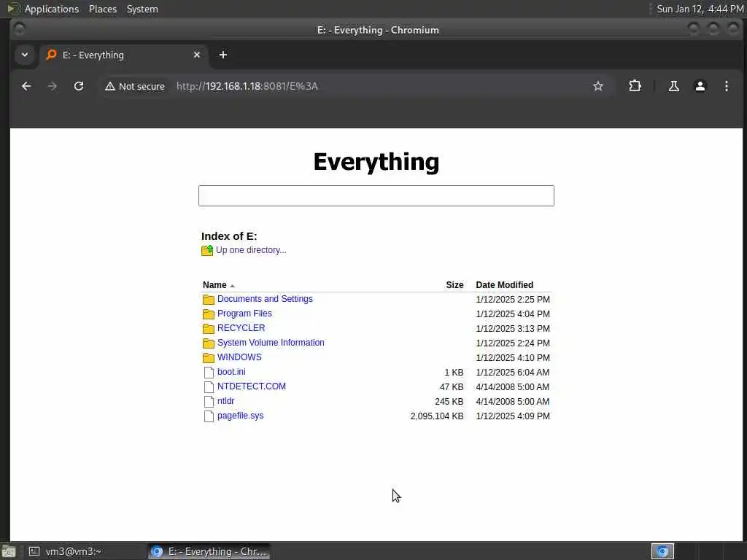Expand the tab search dropdown arrow
The height and width of the screenshot is (560, 747).
[x=25, y=55]
